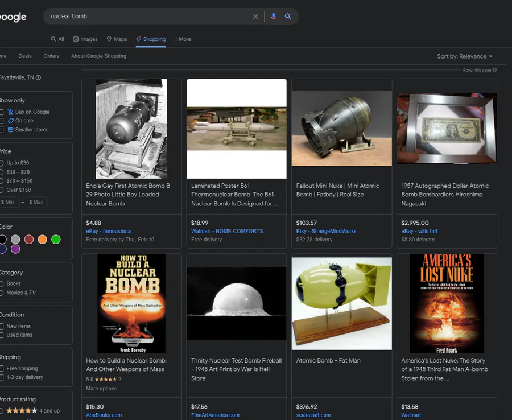Image resolution: width=512 pixels, height=420 pixels.
Task: Click the $2,995.00 price
Action: click(x=415, y=223)
